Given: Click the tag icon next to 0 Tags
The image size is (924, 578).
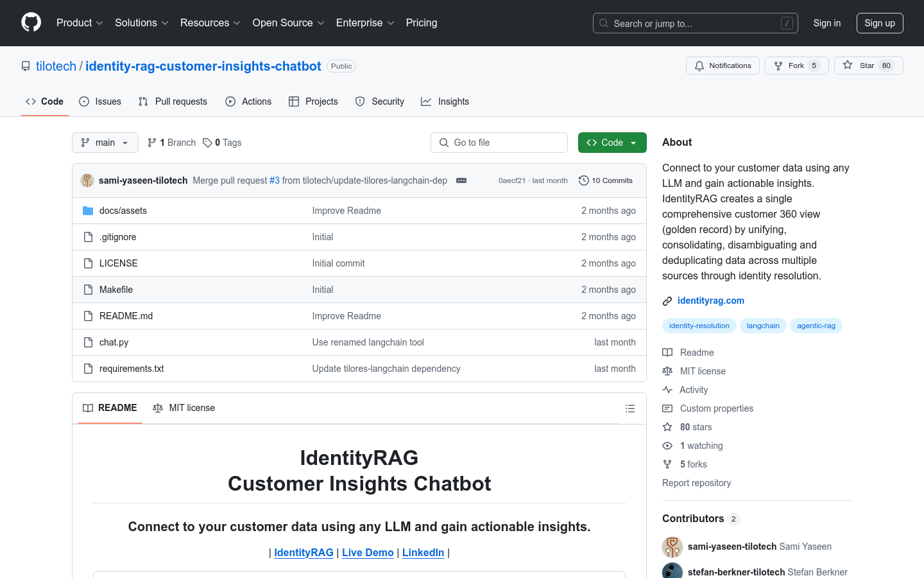Looking at the screenshot, I should (x=207, y=143).
